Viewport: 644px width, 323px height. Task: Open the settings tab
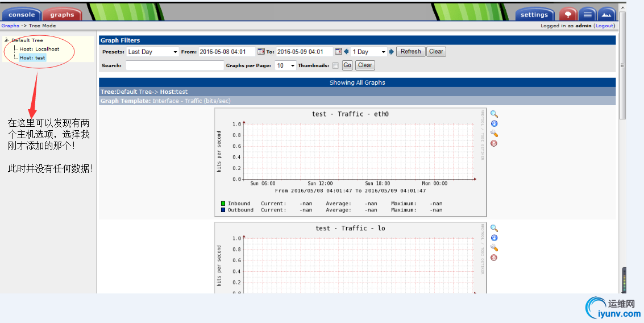[x=534, y=15]
